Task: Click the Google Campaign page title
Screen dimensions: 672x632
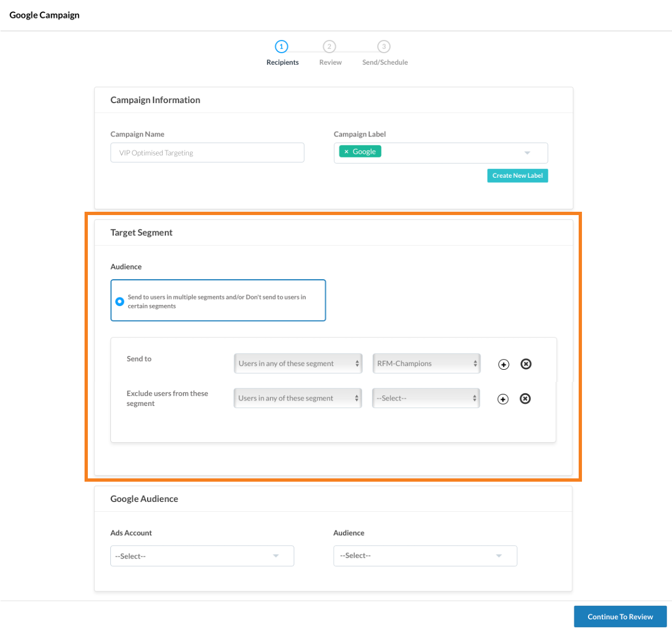Action: [x=44, y=15]
